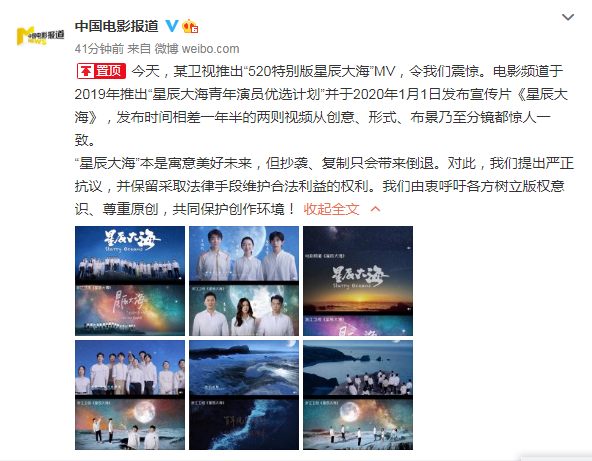
Task: Open the sunset 星辰大海 logo thumbnail
Action: pyautogui.click(x=358, y=281)
